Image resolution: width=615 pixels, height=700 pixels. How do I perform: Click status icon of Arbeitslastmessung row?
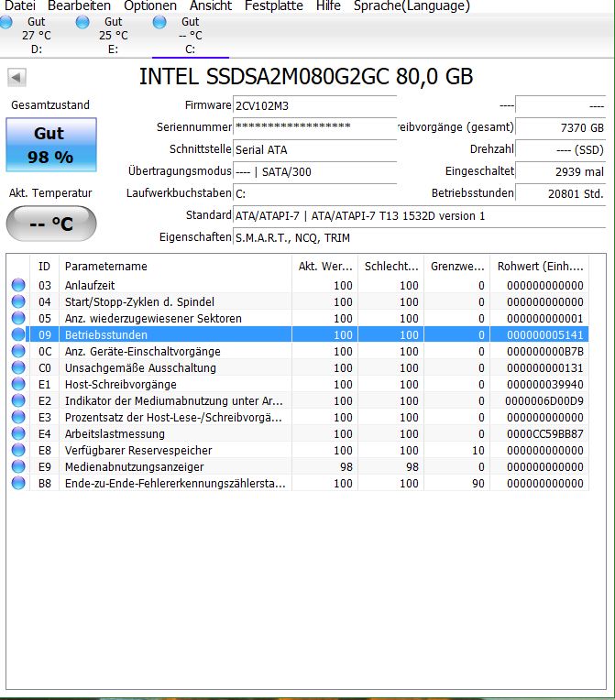[x=18, y=433]
